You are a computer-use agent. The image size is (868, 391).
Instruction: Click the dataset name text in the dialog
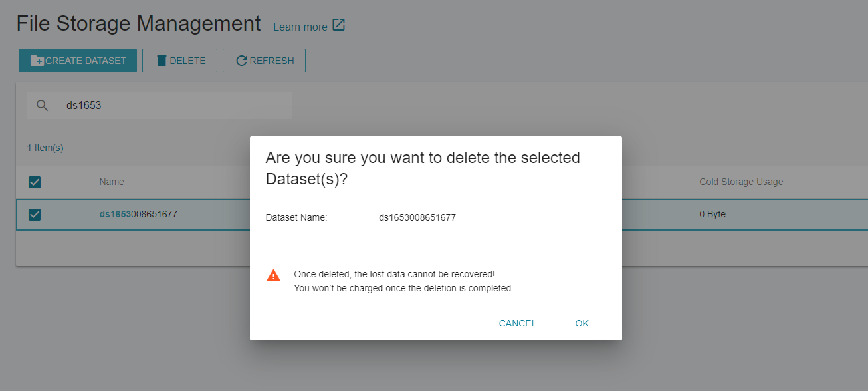(x=417, y=217)
